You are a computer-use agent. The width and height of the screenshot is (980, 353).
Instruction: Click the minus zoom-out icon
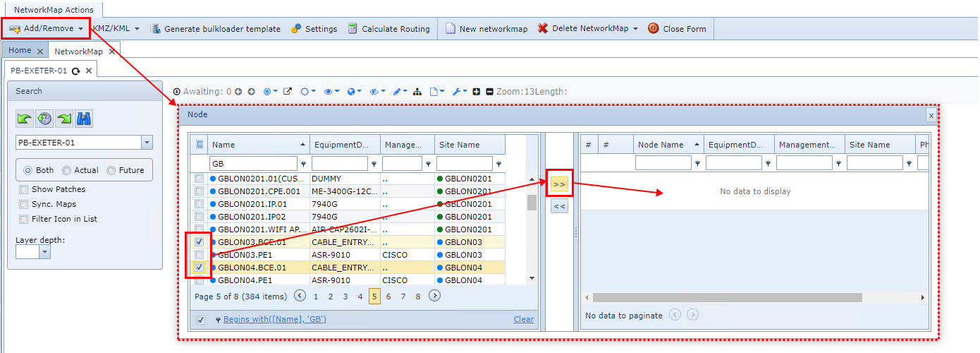tap(489, 92)
